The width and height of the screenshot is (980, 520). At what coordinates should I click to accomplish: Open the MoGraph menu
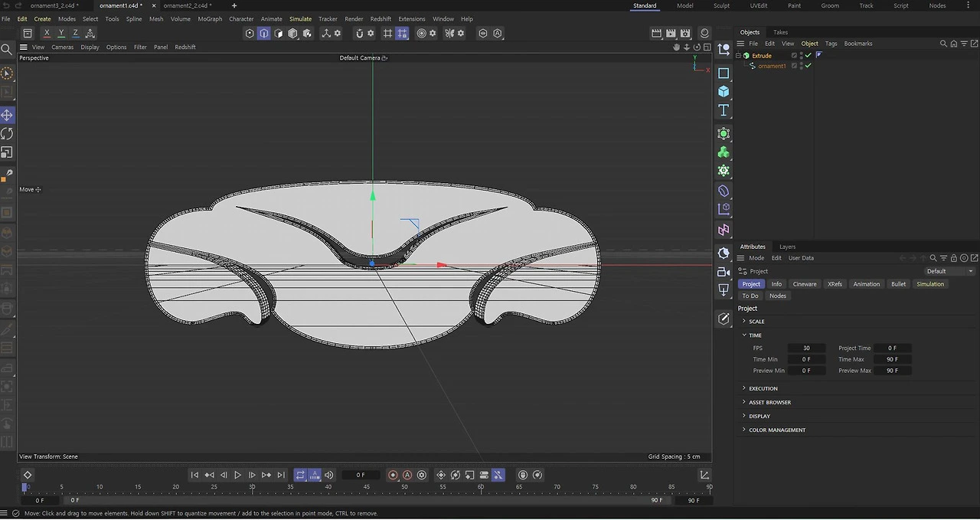click(210, 18)
